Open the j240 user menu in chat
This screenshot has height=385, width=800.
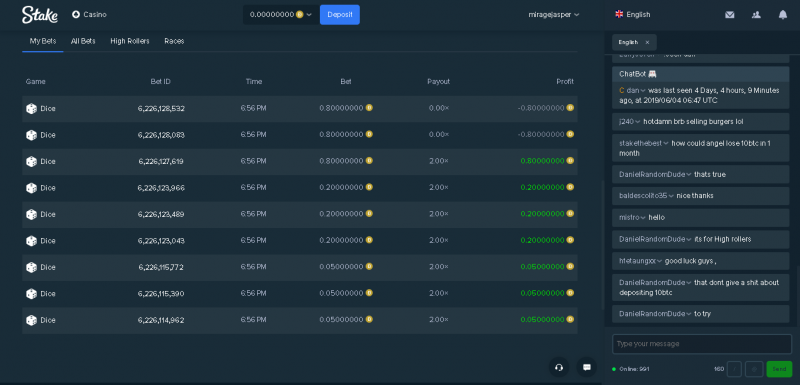[630, 122]
